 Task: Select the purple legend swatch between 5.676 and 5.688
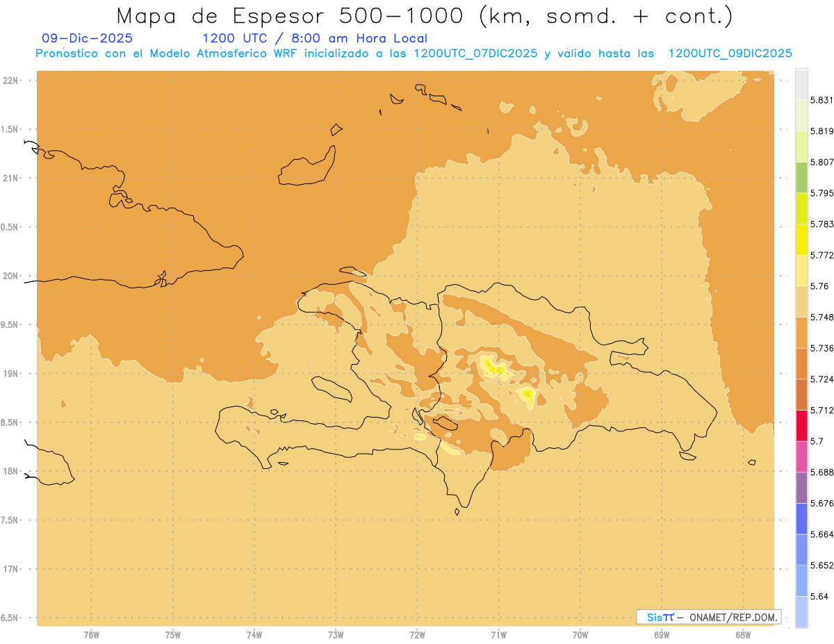pos(801,487)
